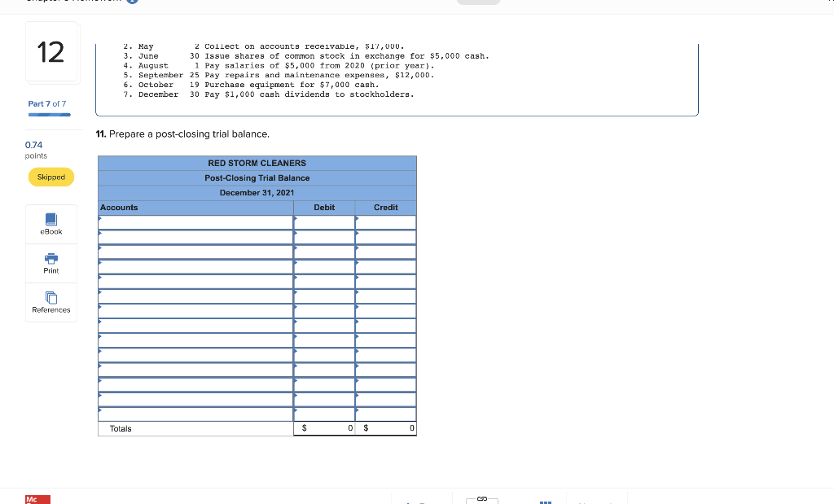This screenshot has height=504, width=834.
Task: Open the first row Accounts dropdown cell
Action: [x=195, y=222]
